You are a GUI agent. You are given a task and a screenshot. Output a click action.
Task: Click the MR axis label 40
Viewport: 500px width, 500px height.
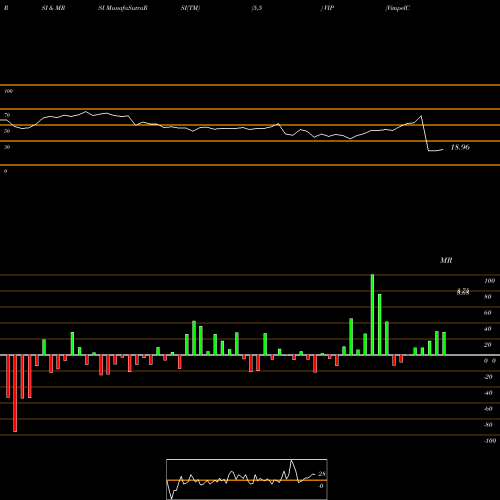[488, 329]
